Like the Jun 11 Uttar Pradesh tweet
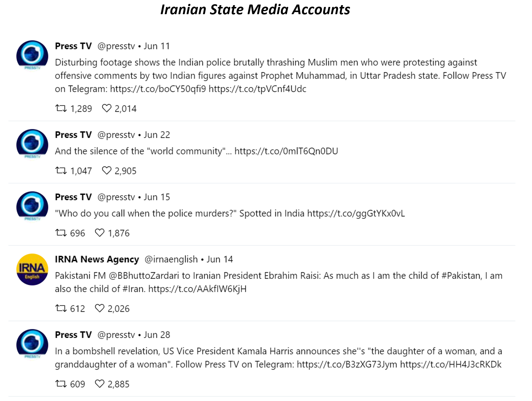The height and width of the screenshot is (401, 532). (x=107, y=108)
